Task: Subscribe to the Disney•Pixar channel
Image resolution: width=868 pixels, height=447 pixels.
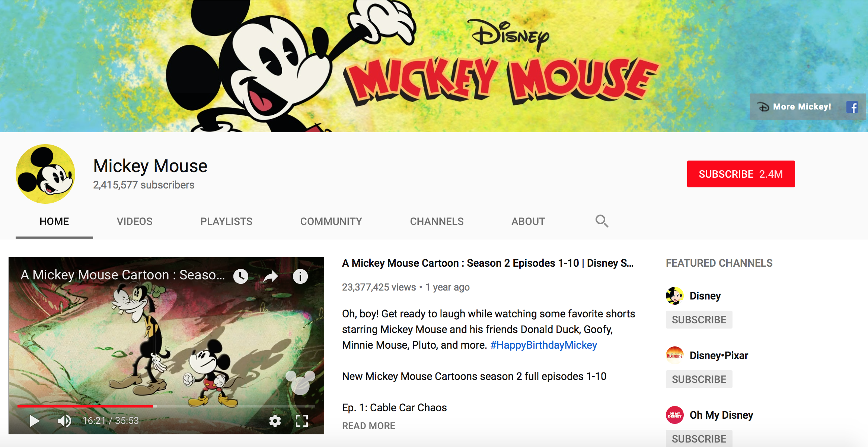Action: click(x=699, y=379)
